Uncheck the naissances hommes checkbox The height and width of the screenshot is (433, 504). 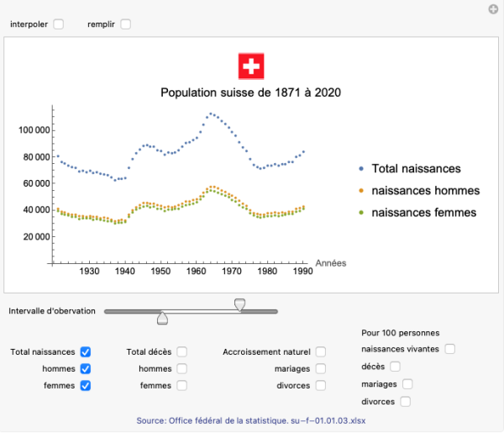[86, 369]
